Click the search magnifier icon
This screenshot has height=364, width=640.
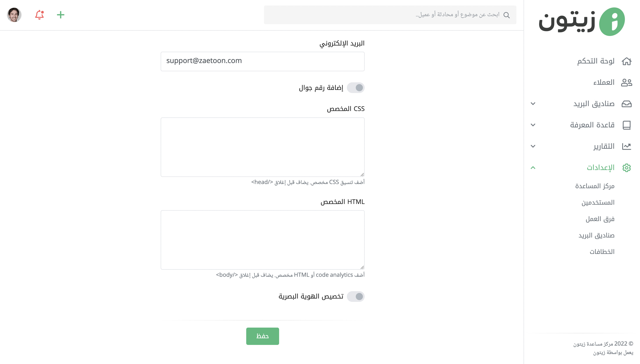[506, 15]
